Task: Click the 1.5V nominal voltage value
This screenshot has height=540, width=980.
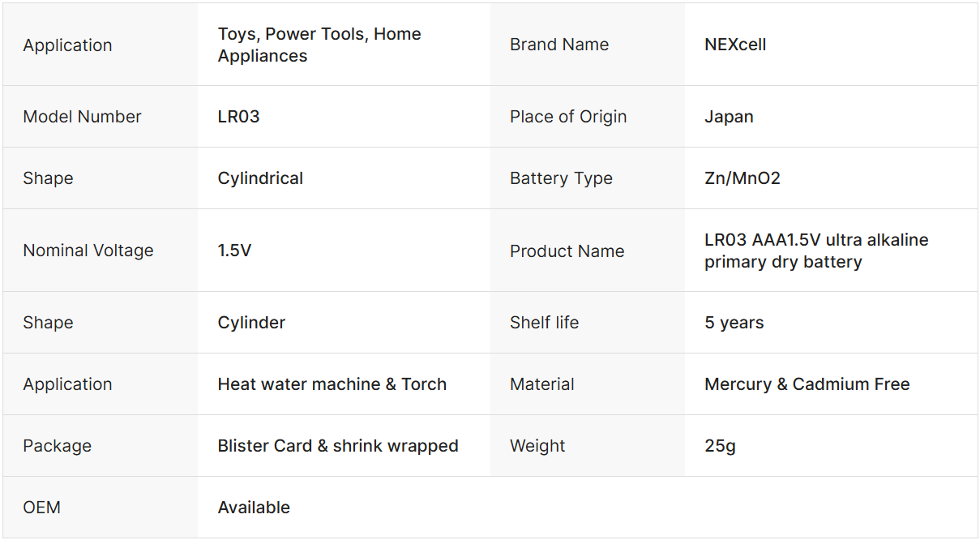Action: point(234,251)
